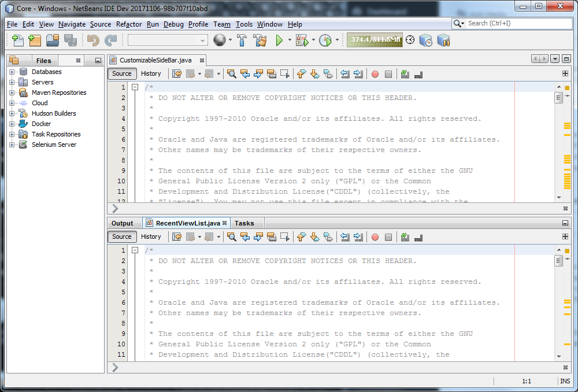The image size is (578, 392).
Task: Click the Redo arrow icon
Action: click(x=110, y=40)
